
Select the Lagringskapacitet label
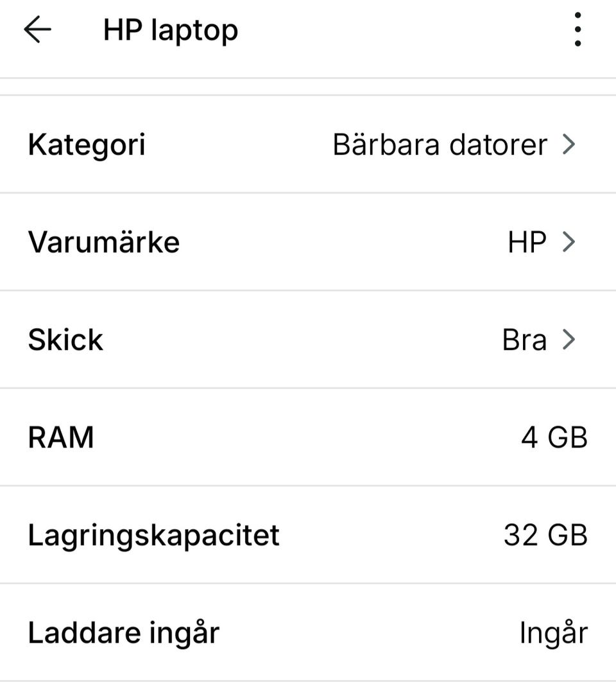pyautogui.click(x=153, y=535)
